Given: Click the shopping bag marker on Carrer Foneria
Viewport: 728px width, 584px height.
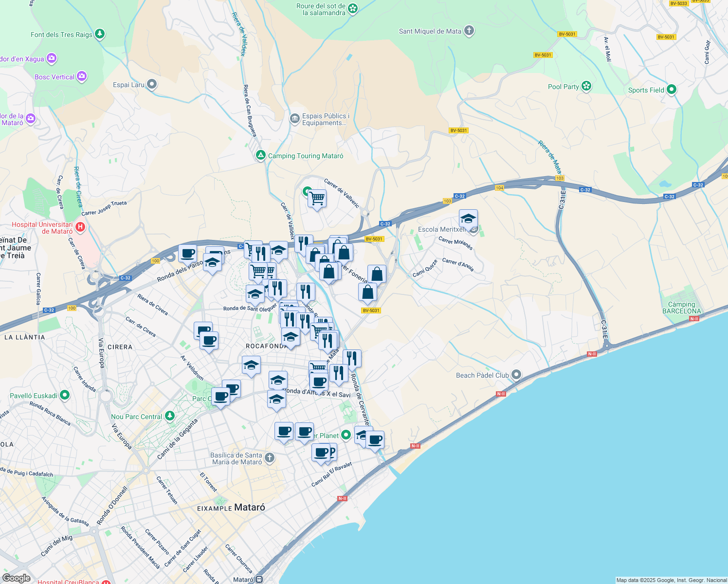Looking at the screenshot, I should [377, 274].
